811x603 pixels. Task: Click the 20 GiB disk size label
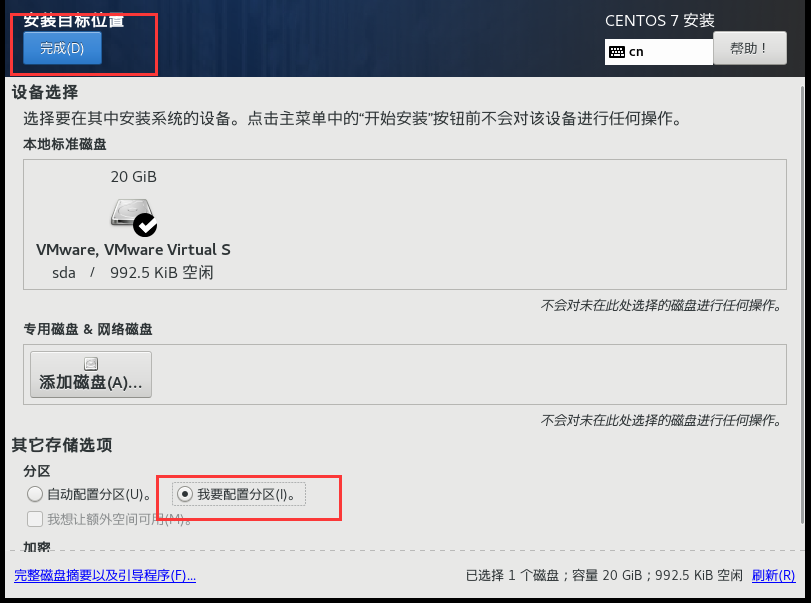(x=133, y=177)
